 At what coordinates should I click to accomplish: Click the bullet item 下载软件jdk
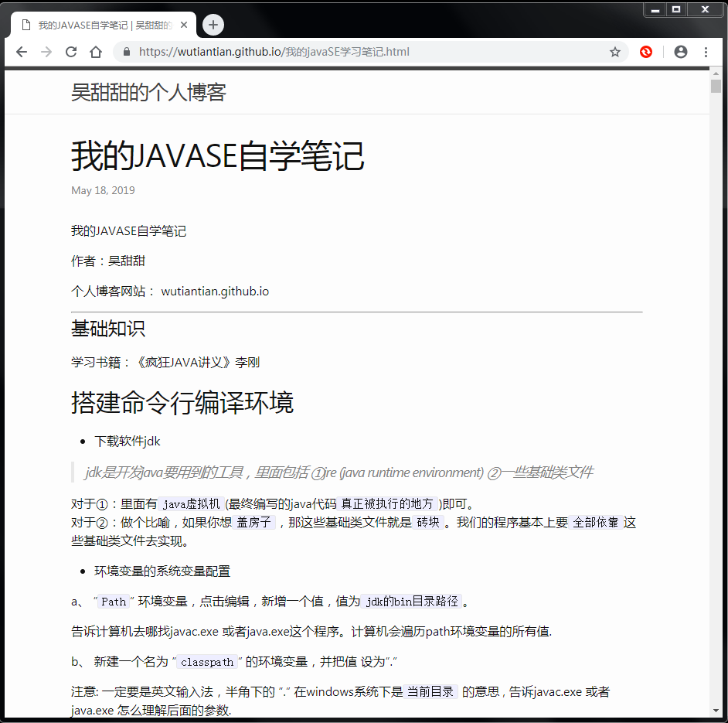pyautogui.click(x=128, y=442)
